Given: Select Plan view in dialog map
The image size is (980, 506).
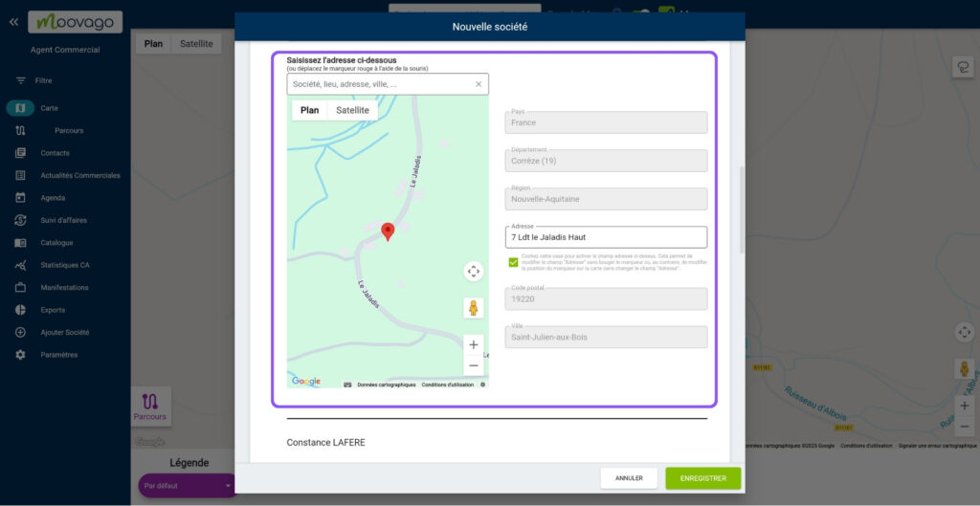Looking at the screenshot, I should point(309,110).
